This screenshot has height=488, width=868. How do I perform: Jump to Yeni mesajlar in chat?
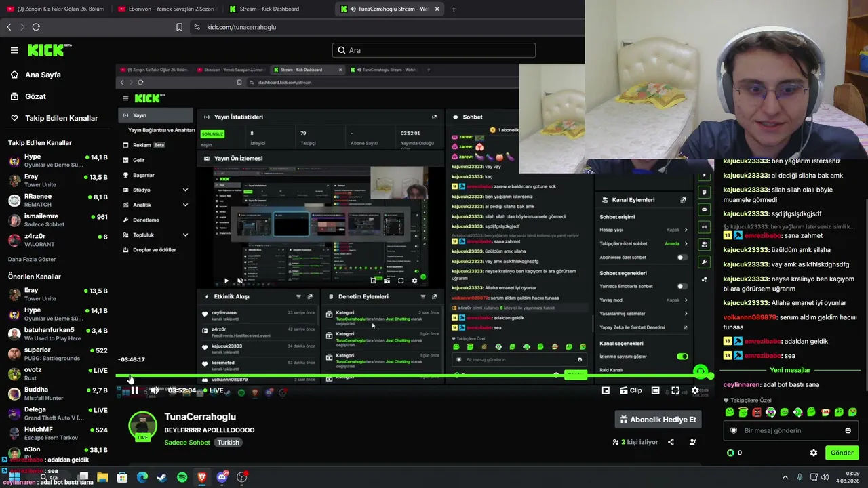click(x=790, y=370)
